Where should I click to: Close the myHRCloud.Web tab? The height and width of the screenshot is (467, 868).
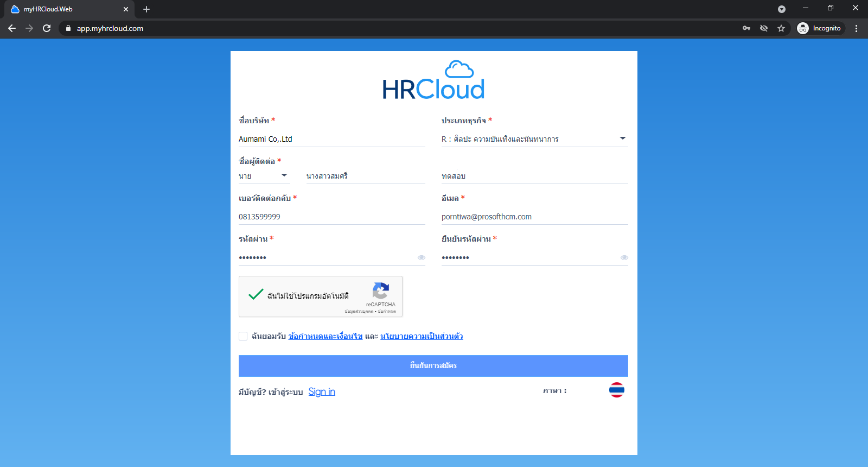coord(126,9)
